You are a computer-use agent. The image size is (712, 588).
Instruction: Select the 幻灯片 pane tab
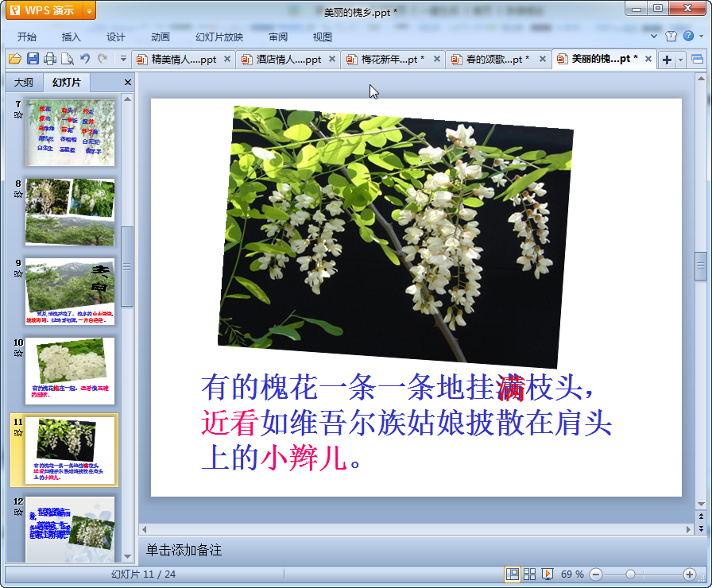pos(66,82)
